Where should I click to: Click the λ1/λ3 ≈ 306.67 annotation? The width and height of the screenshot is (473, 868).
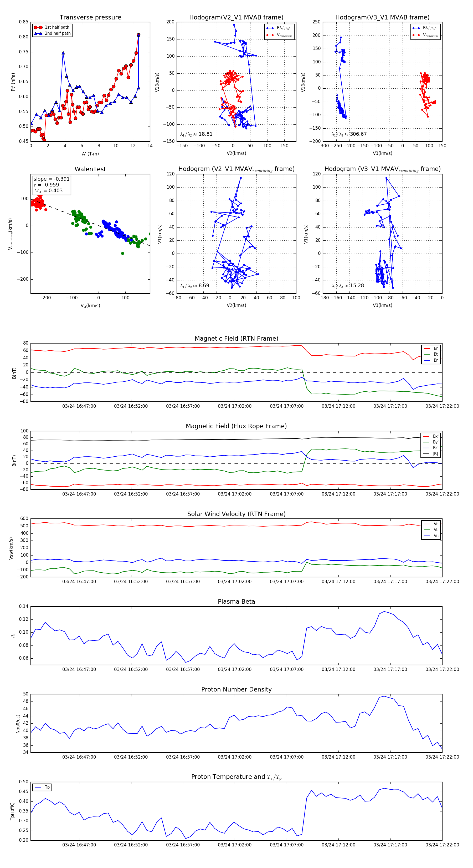[x=349, y=134]
